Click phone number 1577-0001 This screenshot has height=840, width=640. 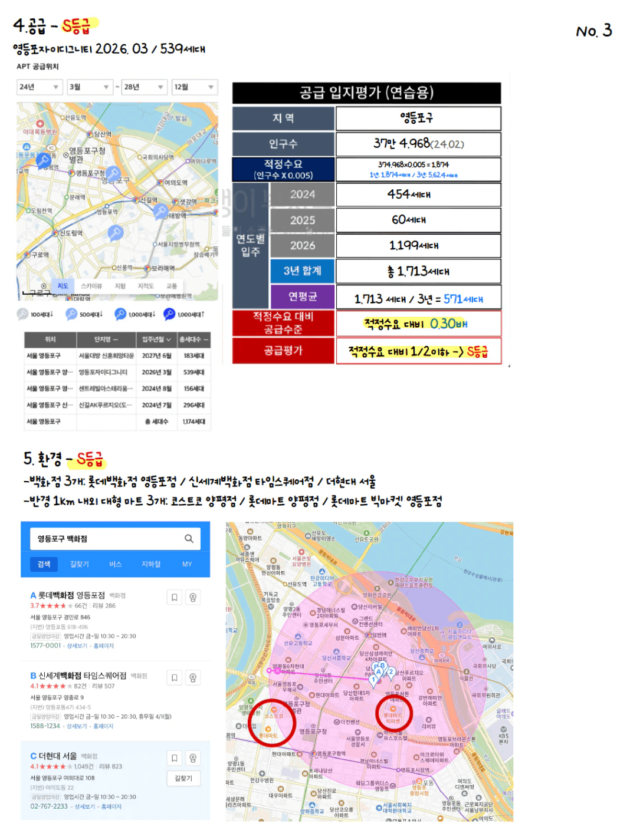[45, 645]
